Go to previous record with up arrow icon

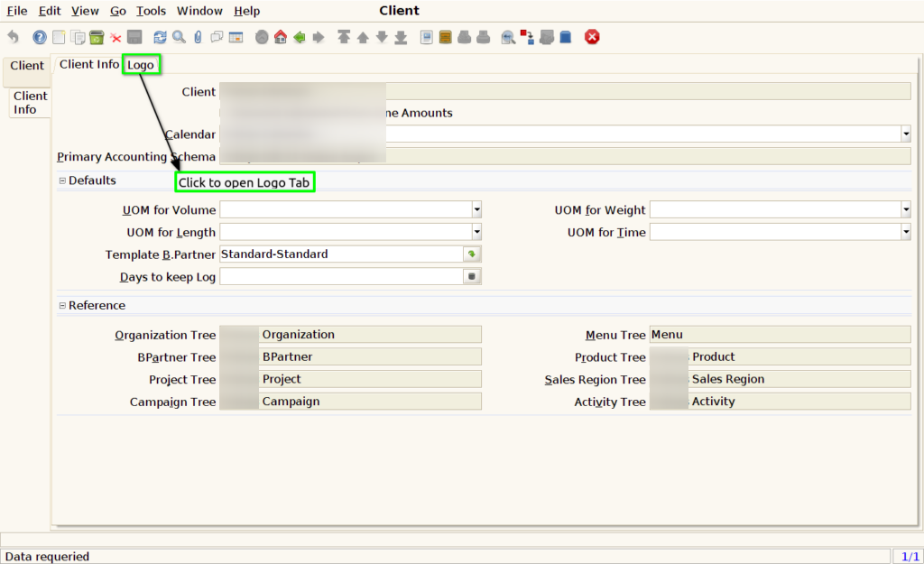pyautogui.click(x=363, y=37)
